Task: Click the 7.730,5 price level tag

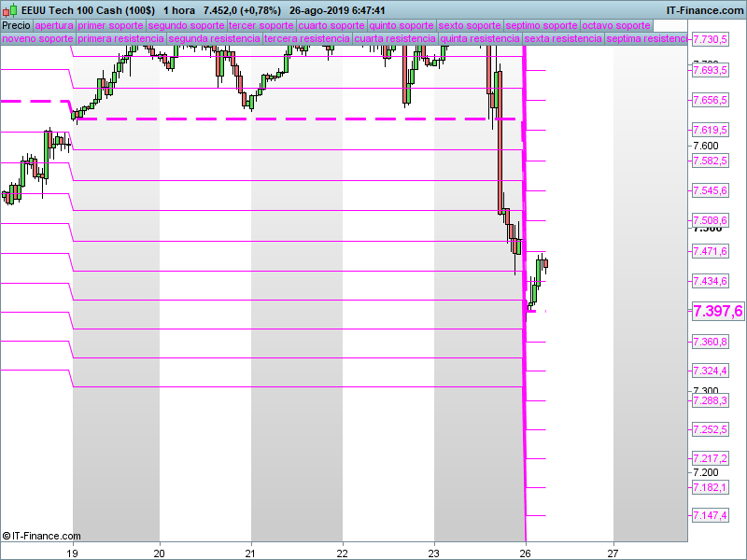Action: pos(710,39)
